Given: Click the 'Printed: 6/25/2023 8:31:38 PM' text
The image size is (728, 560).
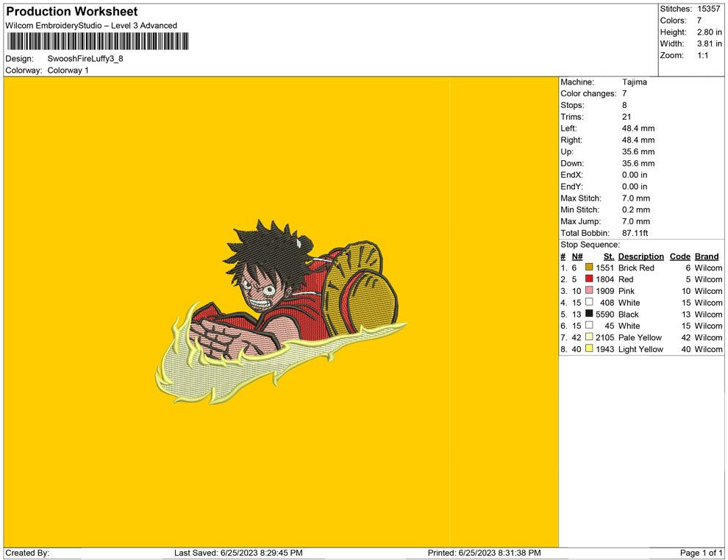Looking at the screenshot, I should pyautogui.click(x=485, y=553).
